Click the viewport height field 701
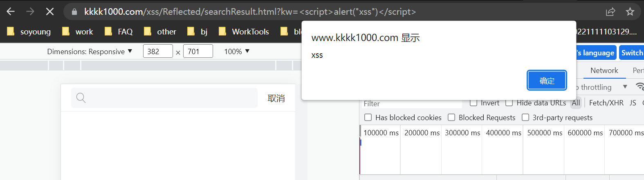This screenshot has width=644, height=180. [x=198, y=51]
